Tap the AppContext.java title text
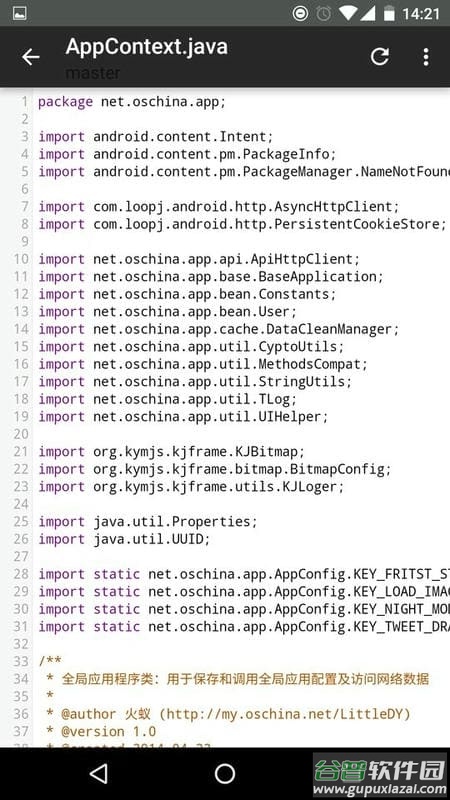The height and width of the screenshot is (800, 450). (x=146, y=47)
